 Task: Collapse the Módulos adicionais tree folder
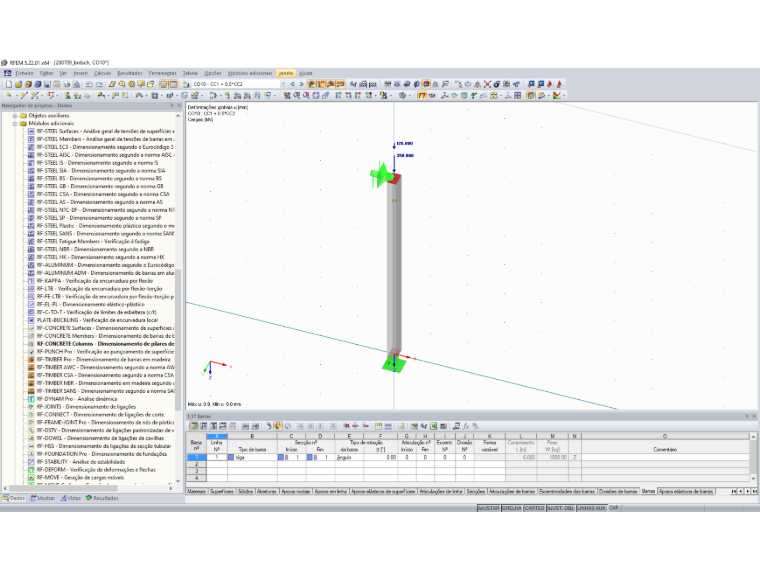(x=15, y=124)
